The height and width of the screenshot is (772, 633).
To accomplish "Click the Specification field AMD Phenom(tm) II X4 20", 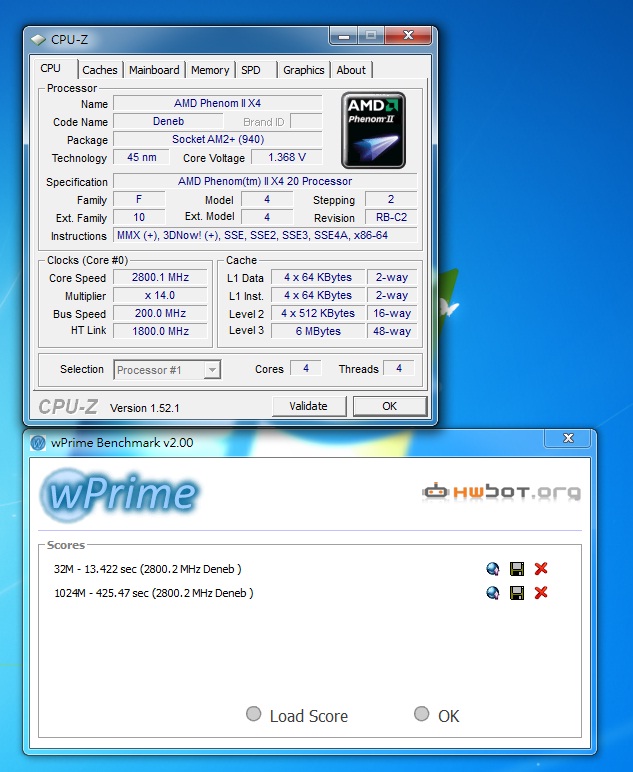I will click(265, 181).
